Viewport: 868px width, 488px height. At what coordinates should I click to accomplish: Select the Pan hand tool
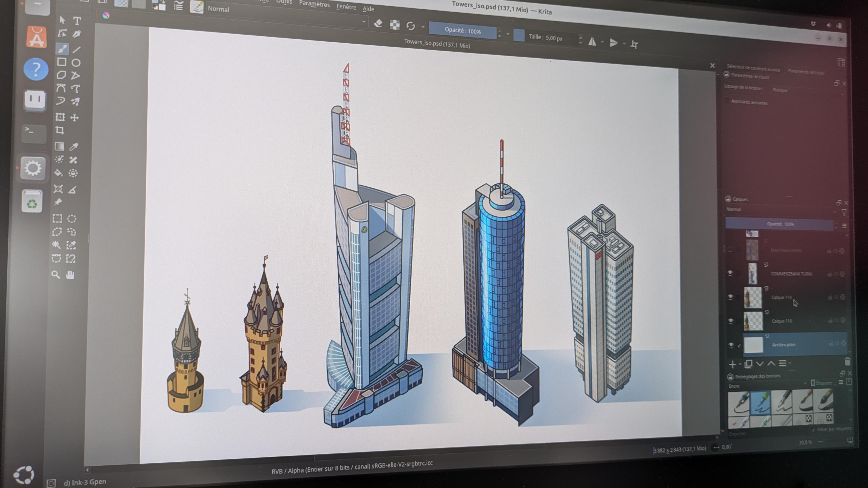[x=70, y=275]
